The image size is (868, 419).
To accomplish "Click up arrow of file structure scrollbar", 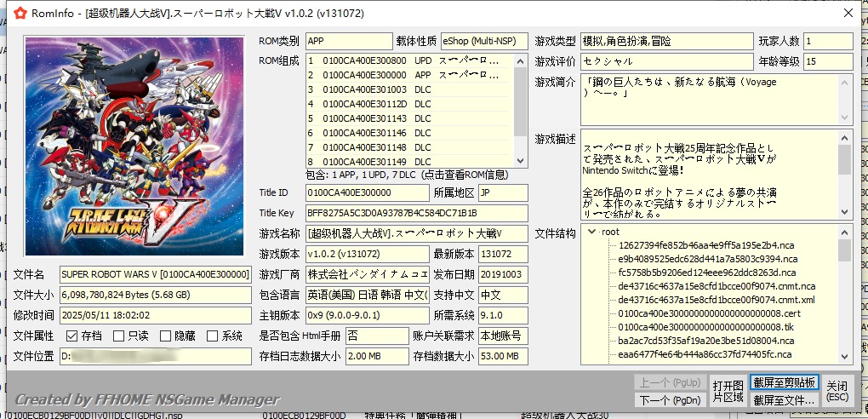I will (x=844, y=232).
